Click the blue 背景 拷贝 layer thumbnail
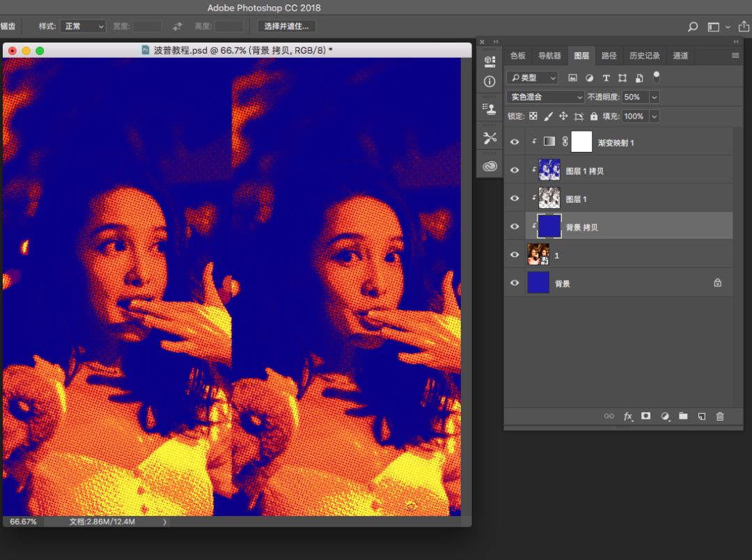 [x=549, y=226]
